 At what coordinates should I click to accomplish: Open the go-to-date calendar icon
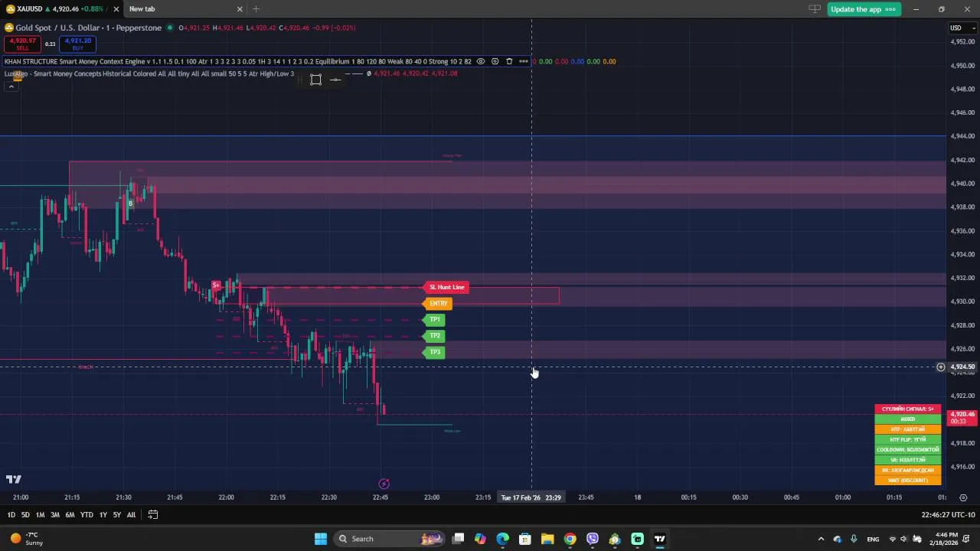point(152,515)
